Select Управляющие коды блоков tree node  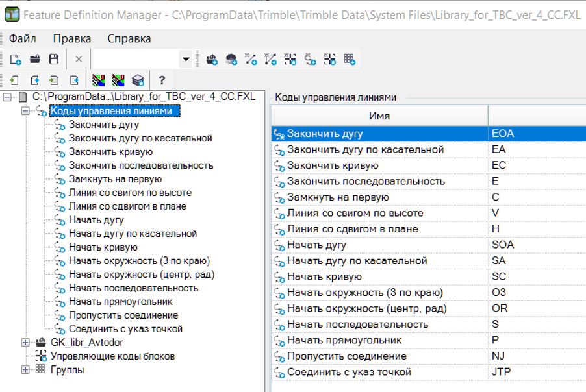(x=112, y=356)
